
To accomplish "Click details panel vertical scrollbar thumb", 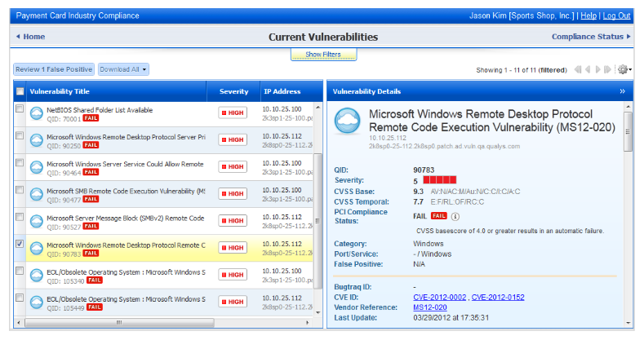I will click(628, 131).
